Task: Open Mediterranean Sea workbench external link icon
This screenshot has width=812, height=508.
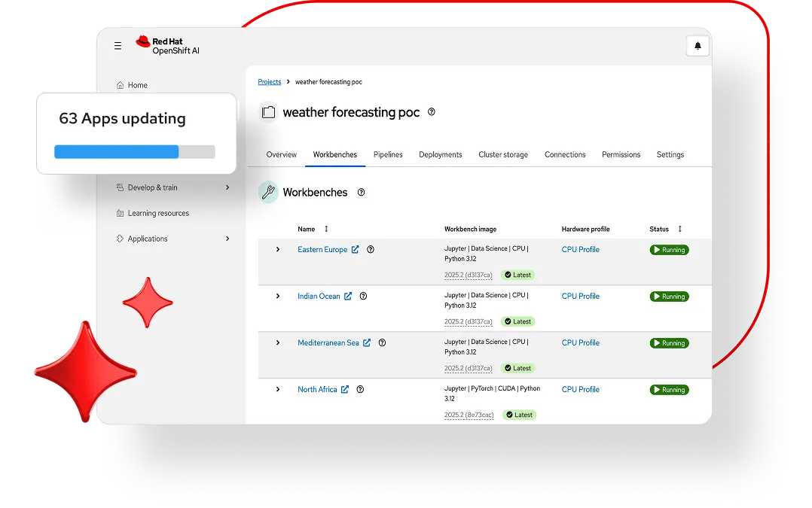Action: pos(367,342)
